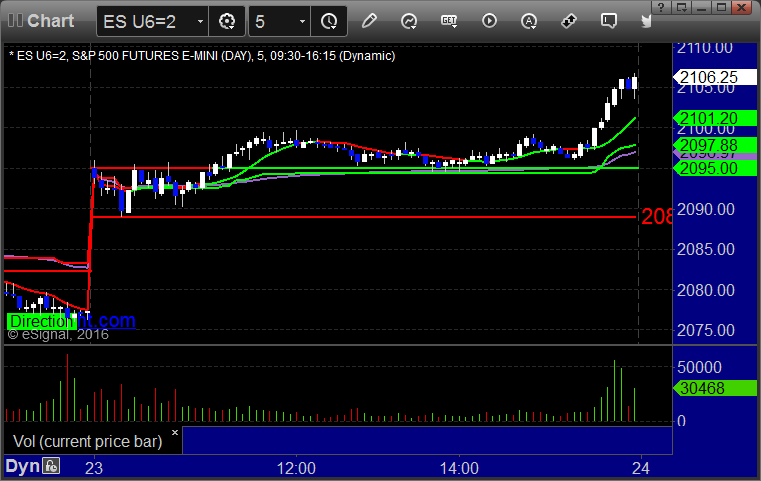Screen dimensions: 761x481
Task: Toggle the Dyn dynamic scaling label
Action: [x=22, y=466]
